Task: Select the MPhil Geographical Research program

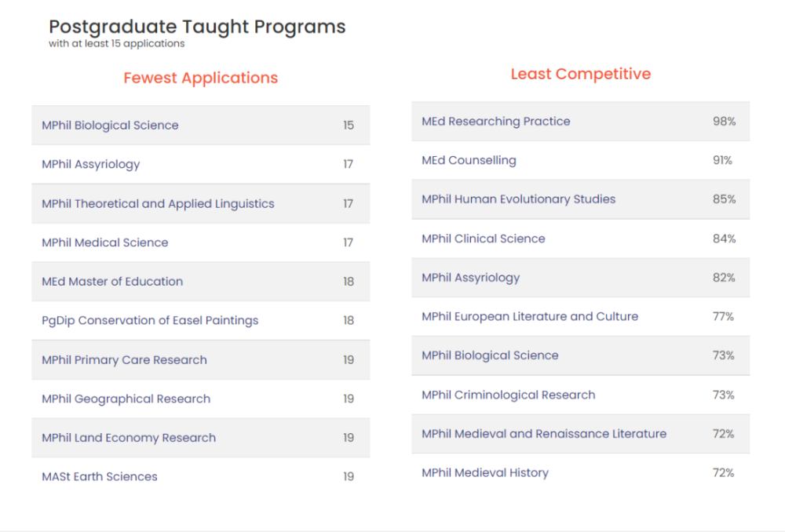Action: (201, 399)
